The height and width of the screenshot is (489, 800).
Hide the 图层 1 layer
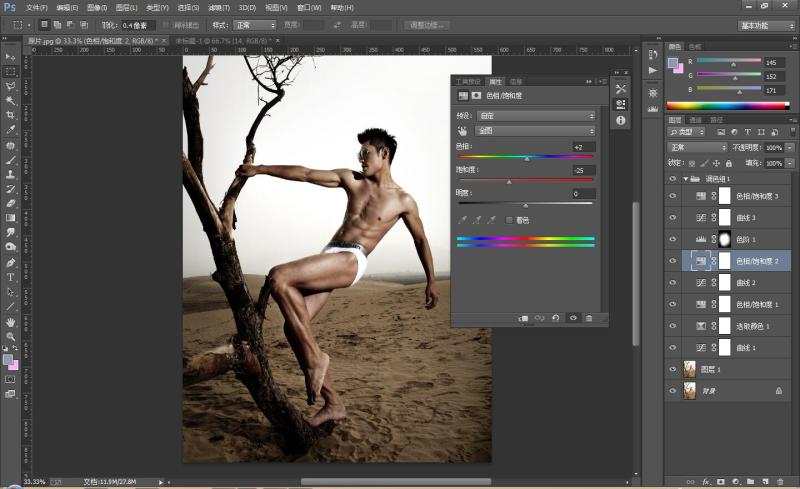point(672,369)
